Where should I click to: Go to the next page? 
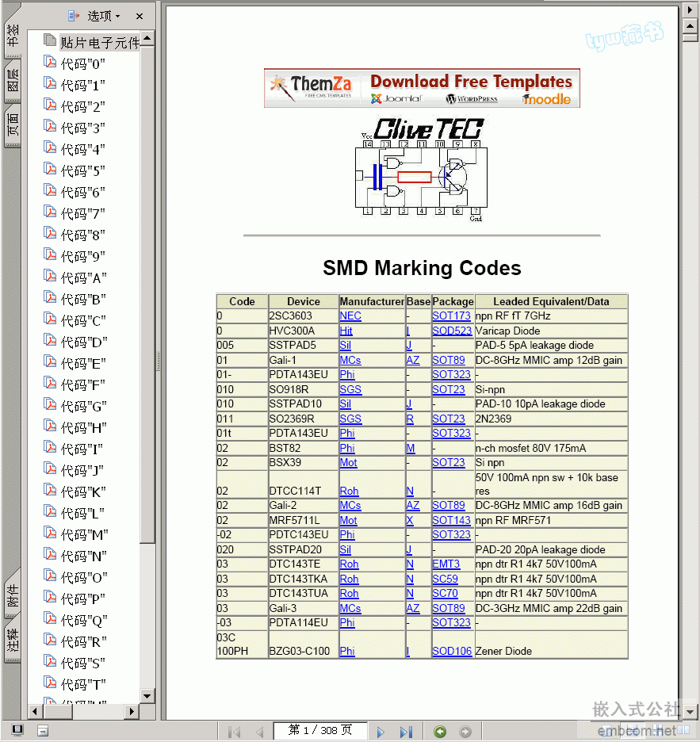click(x=381, y=732)
